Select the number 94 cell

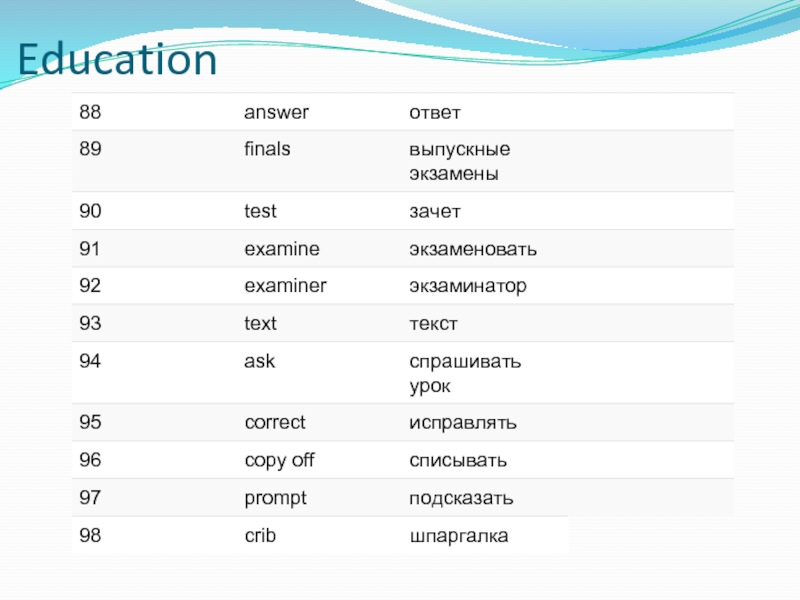point(90,361)
